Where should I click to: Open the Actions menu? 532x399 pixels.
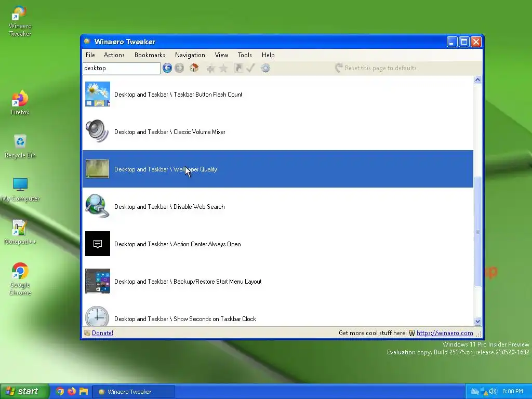[114, 55]
